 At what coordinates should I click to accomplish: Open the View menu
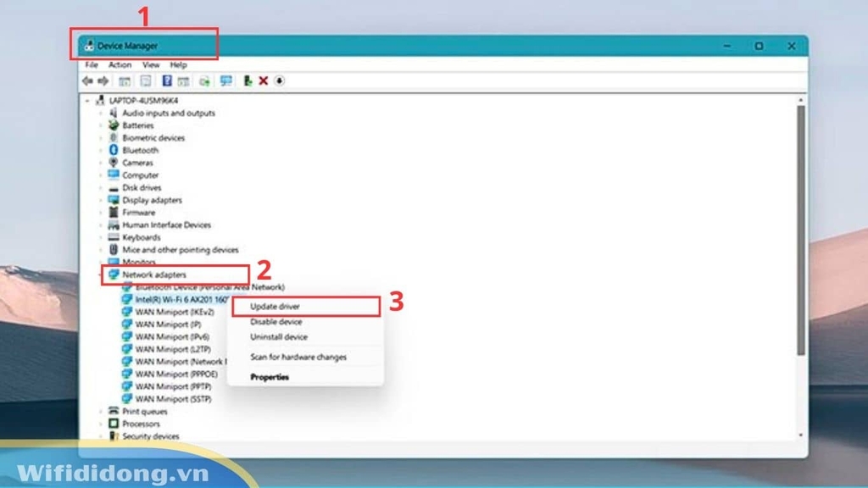click(x=151, y=64)
